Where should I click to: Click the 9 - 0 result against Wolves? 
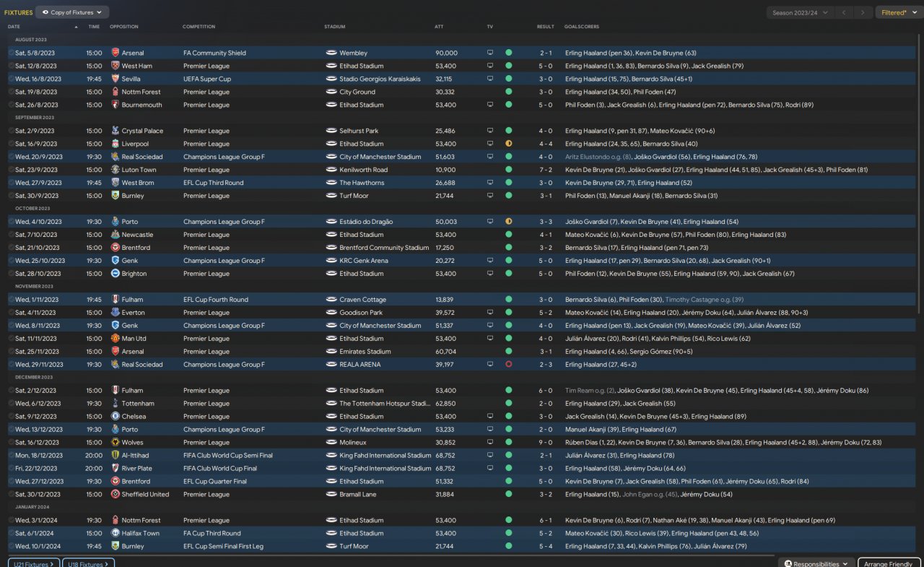pyautogui.click(x=546, y=443)
